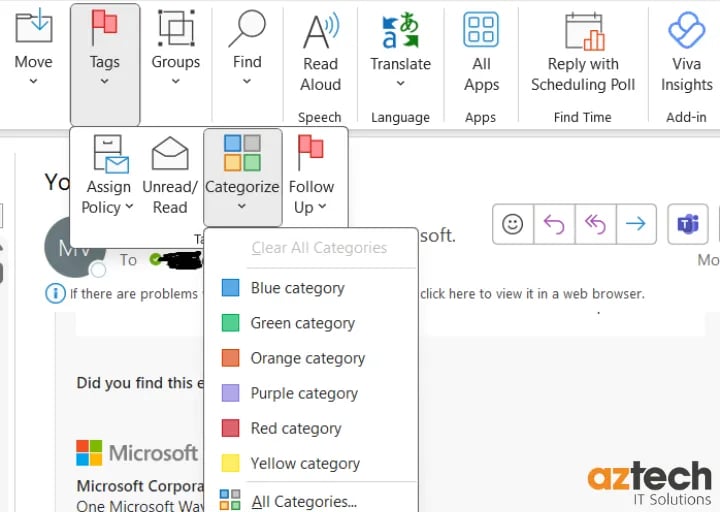Open the Translate language menu
The width and height of the screenshot is (720, 512).
400,51
